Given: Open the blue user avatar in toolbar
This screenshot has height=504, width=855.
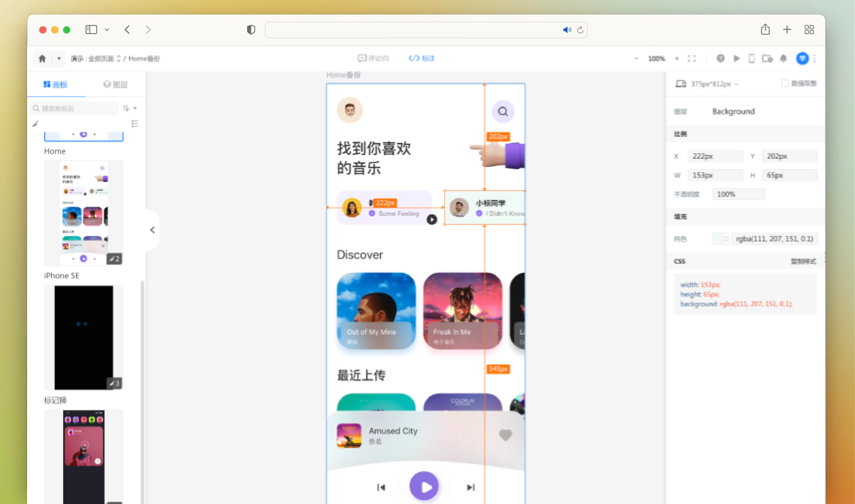Looking at the screenshot, I should coord(802,59).
